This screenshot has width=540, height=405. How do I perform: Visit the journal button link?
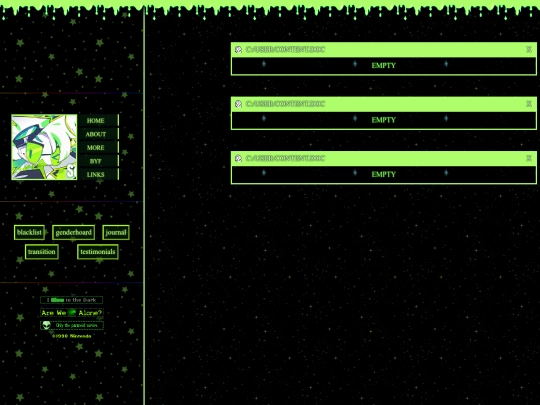(116, 232)
